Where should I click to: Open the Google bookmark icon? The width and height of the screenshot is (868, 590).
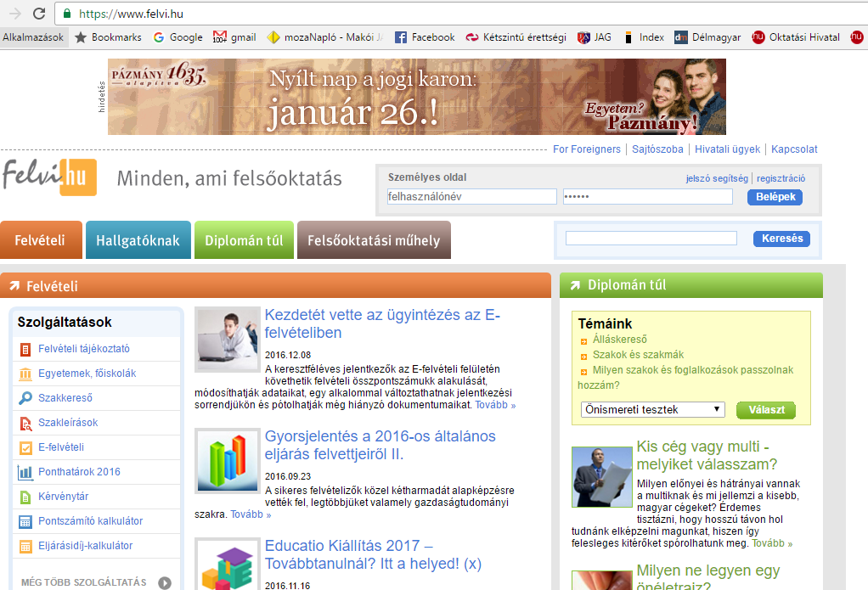click(x=159, y=37)
